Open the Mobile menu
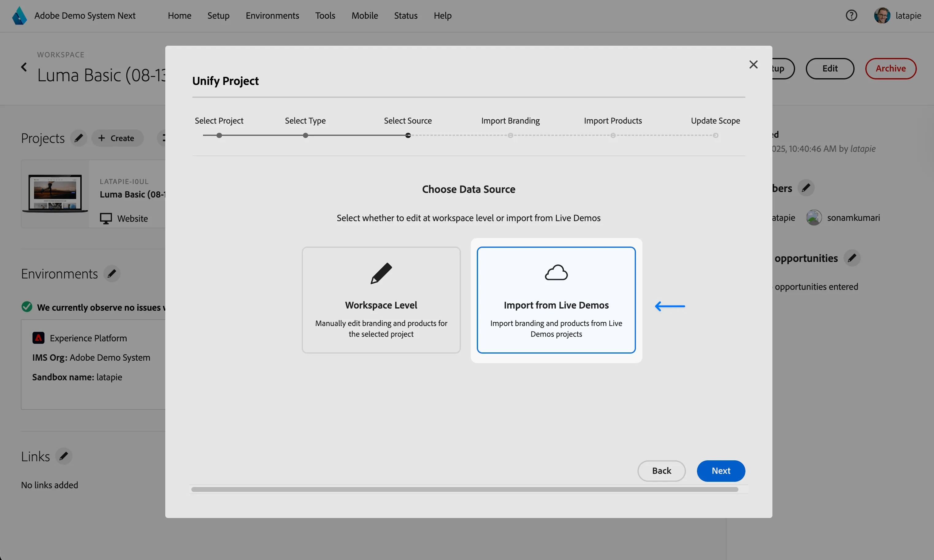 (x=365, y=15)
